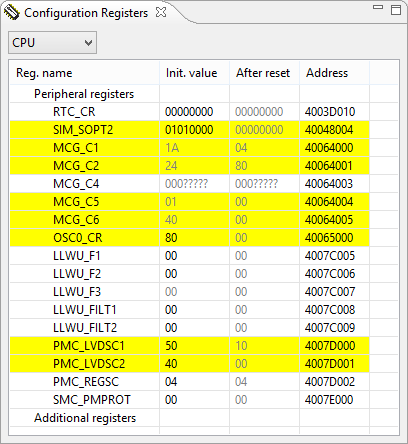Select the OSC0_CR register name
Viewport: 408px width, 444px height.
pos(78,238)
